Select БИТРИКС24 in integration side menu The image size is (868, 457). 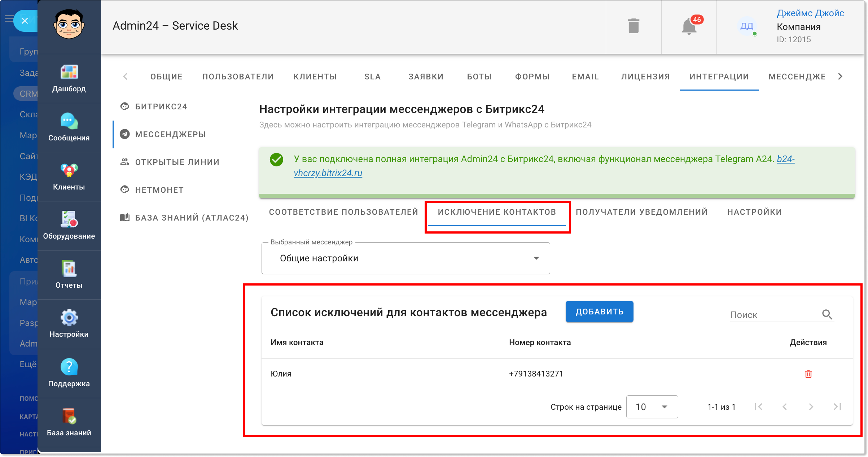pyautogui.click(x=154, y=106)
